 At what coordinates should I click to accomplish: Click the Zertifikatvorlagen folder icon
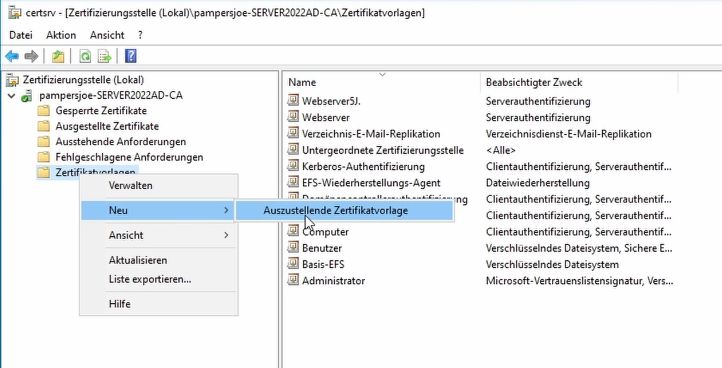[44, 172]
